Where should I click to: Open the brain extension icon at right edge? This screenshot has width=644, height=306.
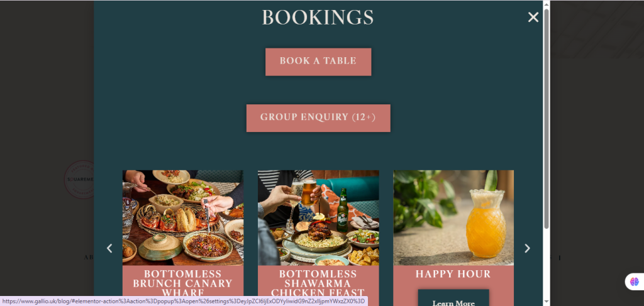coord(635,281)
